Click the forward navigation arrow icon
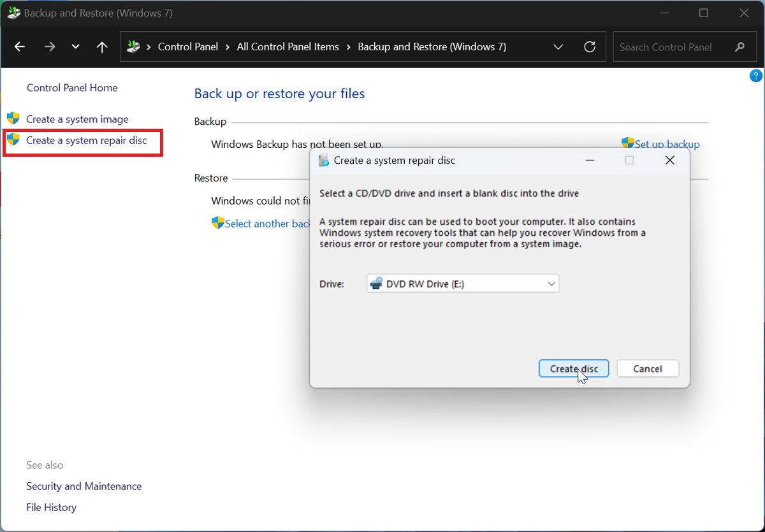765x532 pixels. point(50,47)
